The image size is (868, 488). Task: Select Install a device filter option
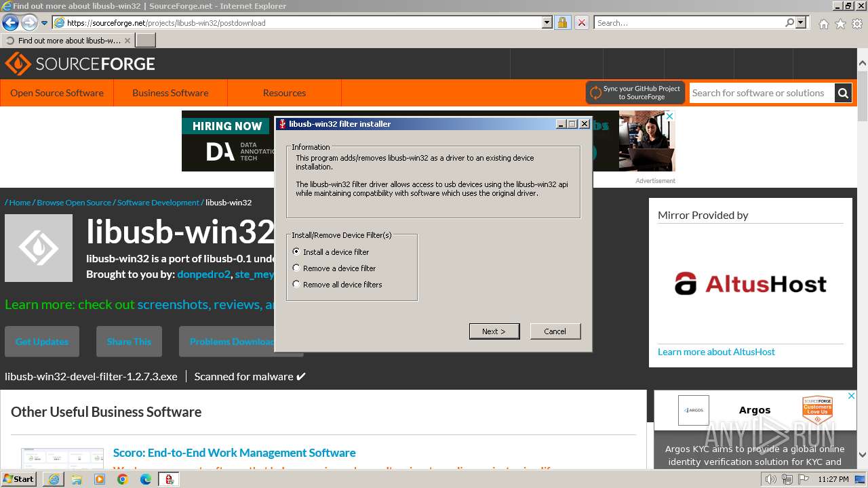pyautogui.click(x=331, y=251)
